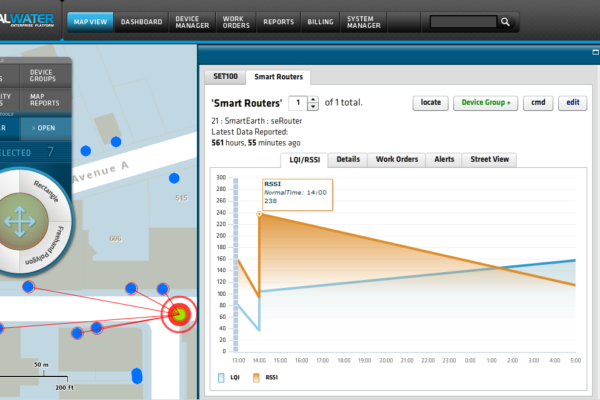
Task: Open the Reports section
Action: click(x=279, y=22)
